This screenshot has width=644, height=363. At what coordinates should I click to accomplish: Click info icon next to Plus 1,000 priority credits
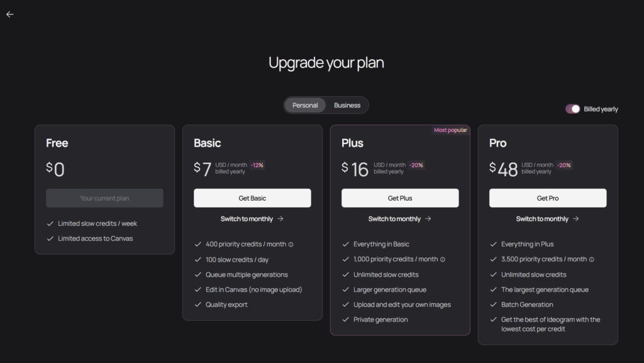[443, 259]
